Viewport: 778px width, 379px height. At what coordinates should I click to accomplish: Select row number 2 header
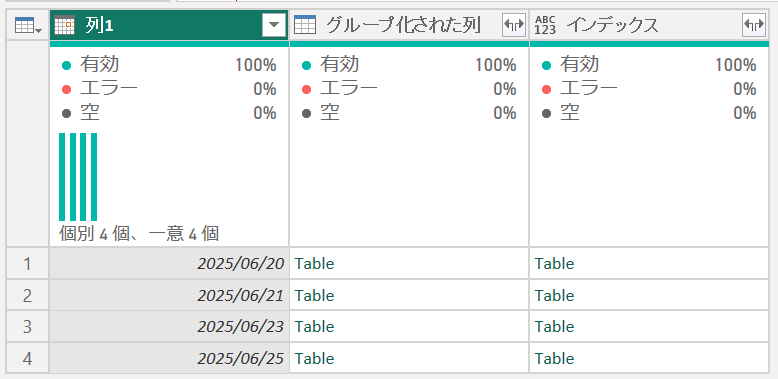tap(28, 296)
